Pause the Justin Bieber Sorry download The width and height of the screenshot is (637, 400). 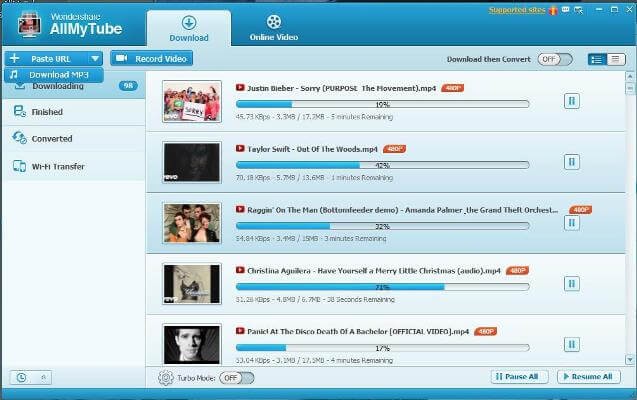click(571, 100)
